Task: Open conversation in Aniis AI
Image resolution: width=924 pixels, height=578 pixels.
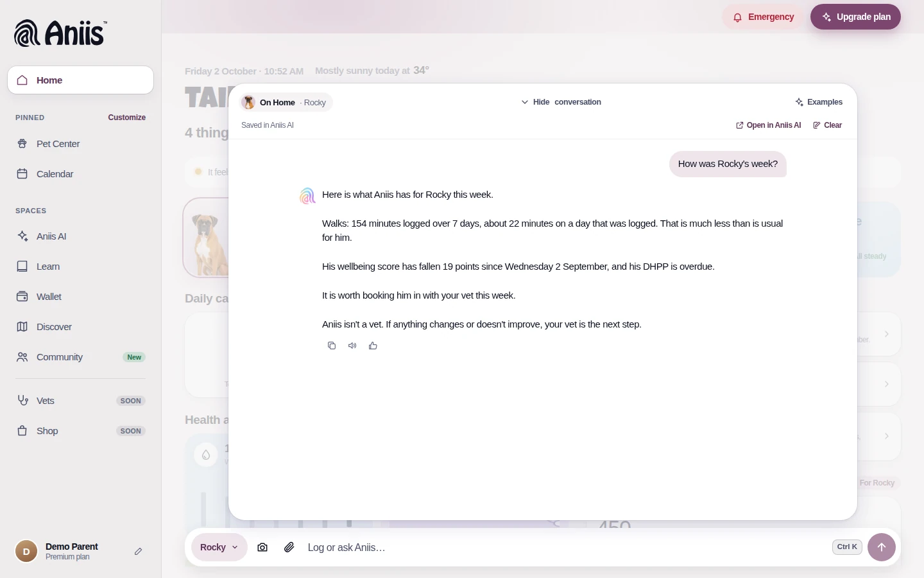Action: click(x=768, y=125)
